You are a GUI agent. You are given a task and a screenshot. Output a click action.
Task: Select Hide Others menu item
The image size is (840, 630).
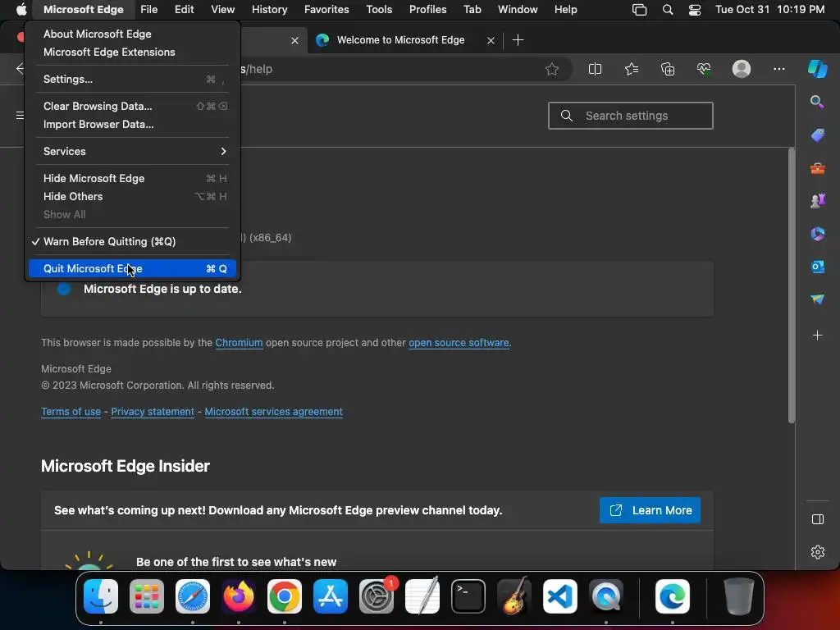coord(132,197)
